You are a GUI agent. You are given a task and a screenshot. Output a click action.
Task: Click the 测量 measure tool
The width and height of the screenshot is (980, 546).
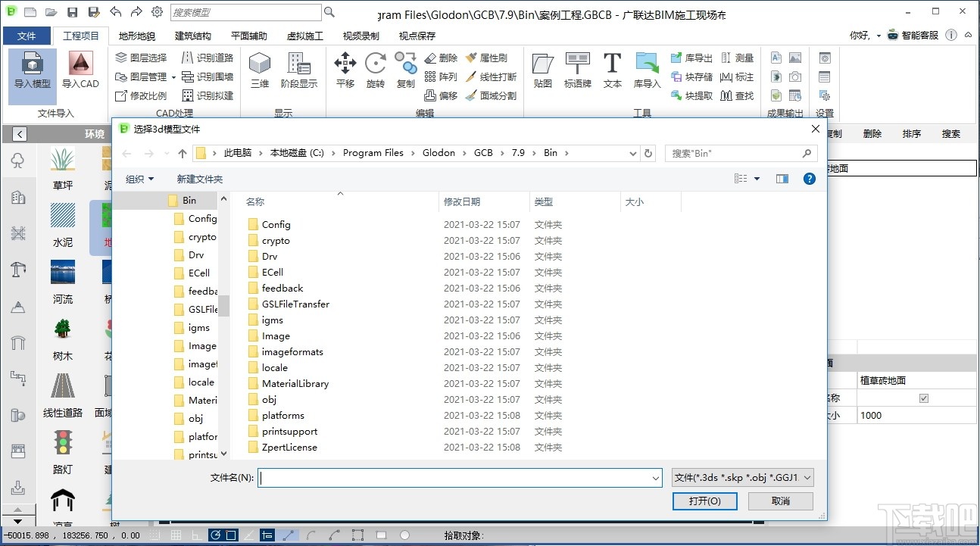click(x=738, y=58)
